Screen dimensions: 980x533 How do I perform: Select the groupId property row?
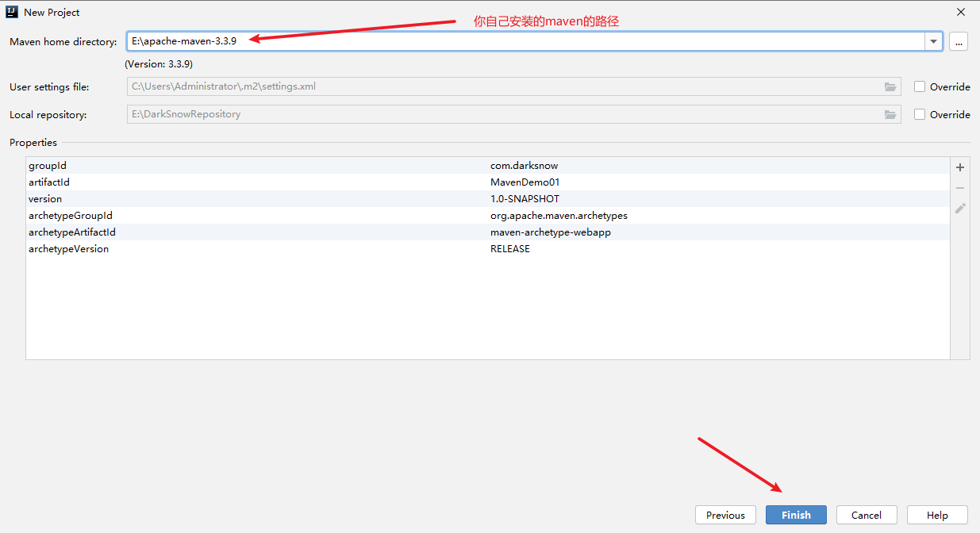click(x=488, y=166)
